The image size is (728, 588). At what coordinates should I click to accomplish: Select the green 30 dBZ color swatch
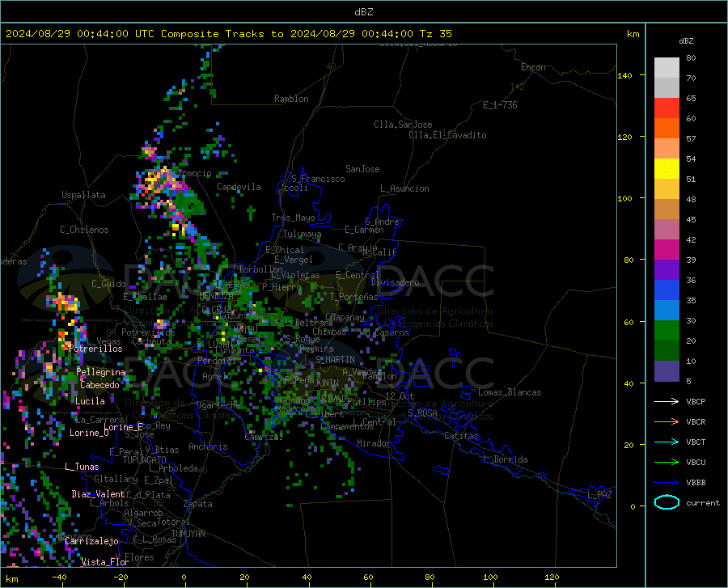(667, 331)
